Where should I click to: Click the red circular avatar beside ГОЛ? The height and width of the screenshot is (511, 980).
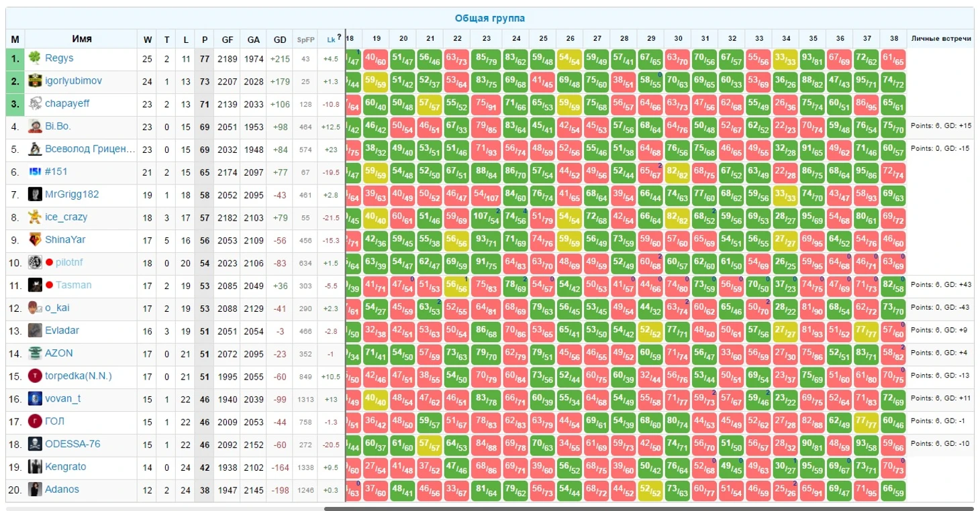point(35,421)
